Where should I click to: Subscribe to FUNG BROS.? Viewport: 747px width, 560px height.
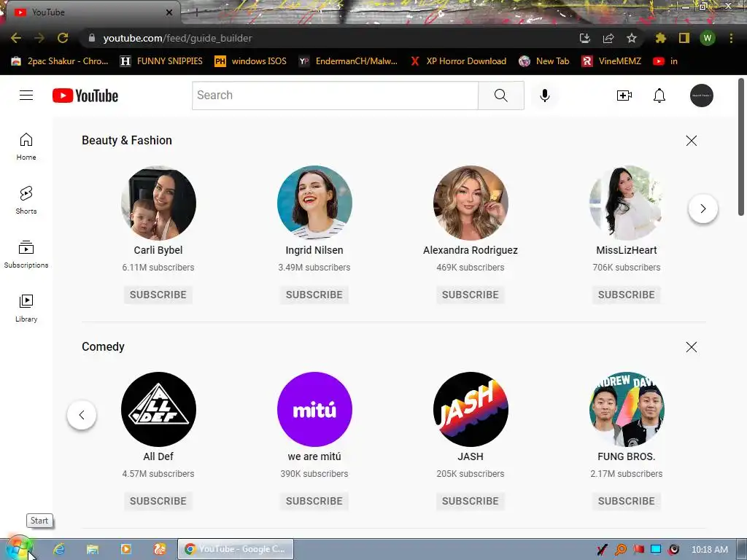click(x=627, y=501)
